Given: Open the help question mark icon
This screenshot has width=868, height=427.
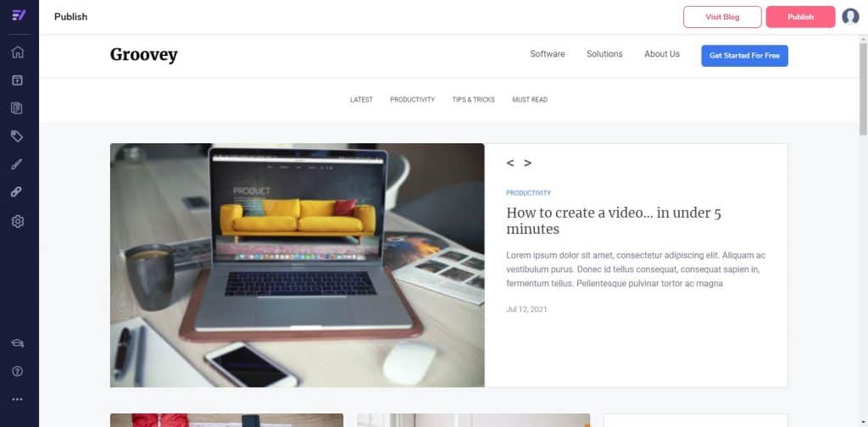Looking at the screenshot, I should (x=18, y=371).
